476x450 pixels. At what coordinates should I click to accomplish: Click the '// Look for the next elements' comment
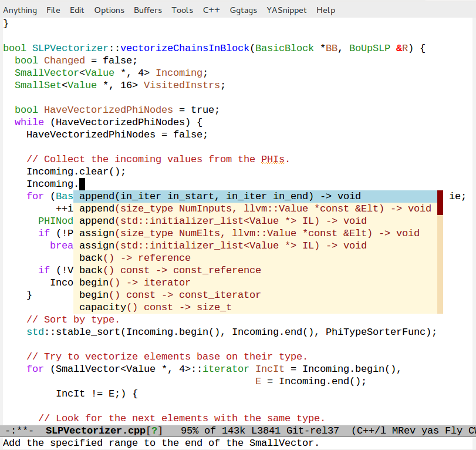(x=181, y=418)
